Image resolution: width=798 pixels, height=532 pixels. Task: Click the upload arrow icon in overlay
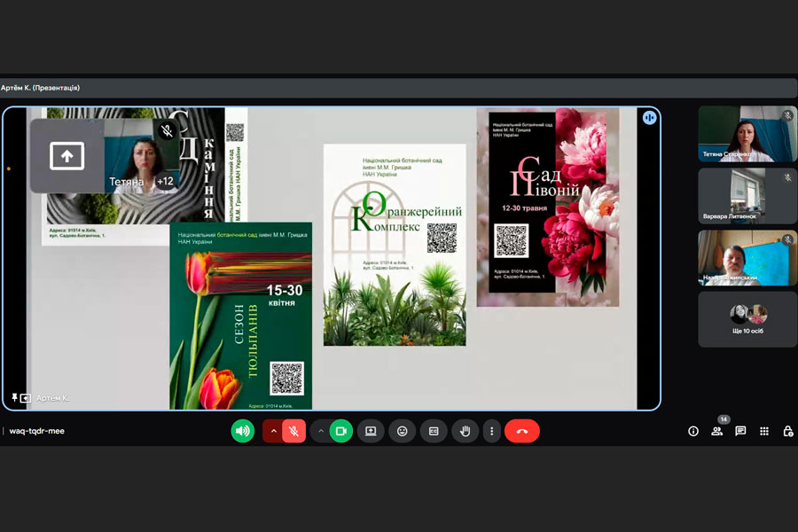pos(66,156)
